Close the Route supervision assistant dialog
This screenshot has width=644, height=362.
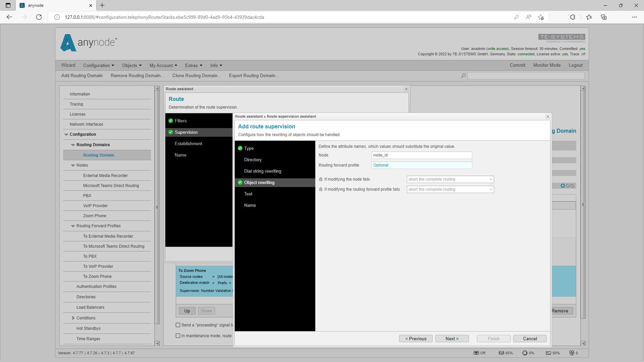(x=548, y=116)
